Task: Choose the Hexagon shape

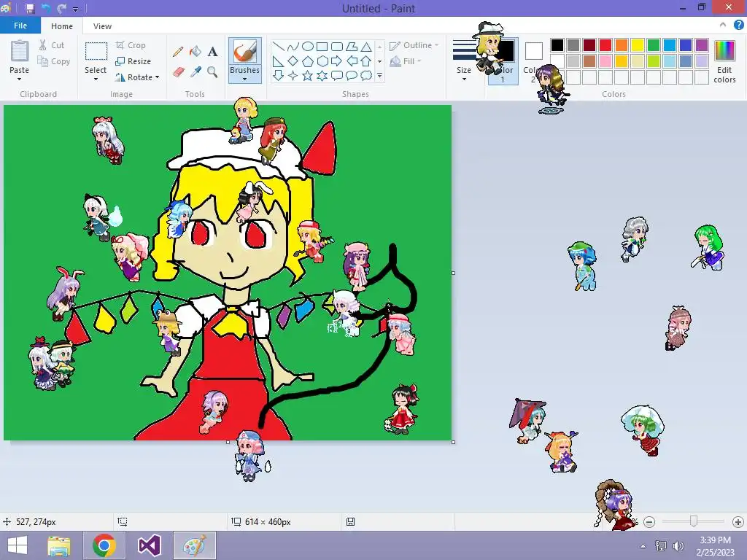Action: point(322,61)
